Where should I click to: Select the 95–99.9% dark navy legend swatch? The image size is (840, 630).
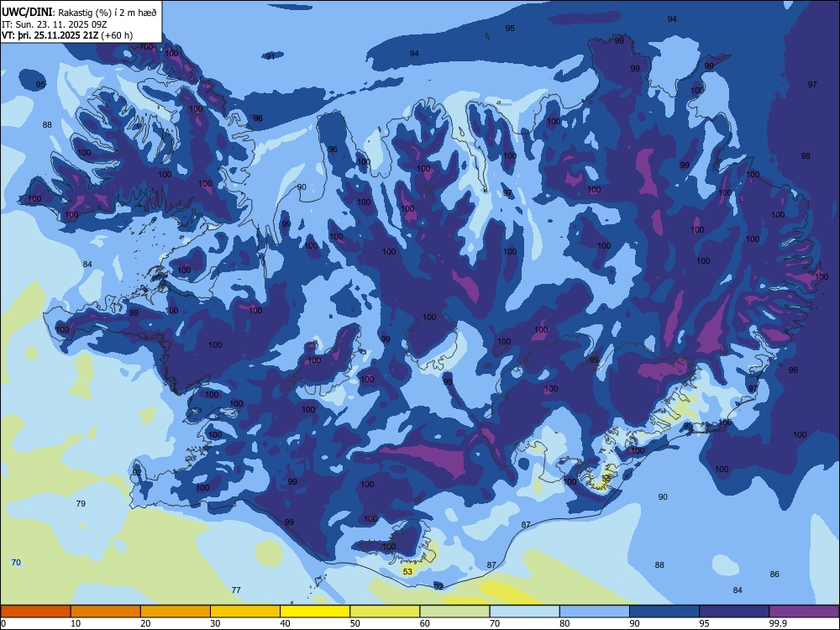pyautogui.click(x=734, y=612)
